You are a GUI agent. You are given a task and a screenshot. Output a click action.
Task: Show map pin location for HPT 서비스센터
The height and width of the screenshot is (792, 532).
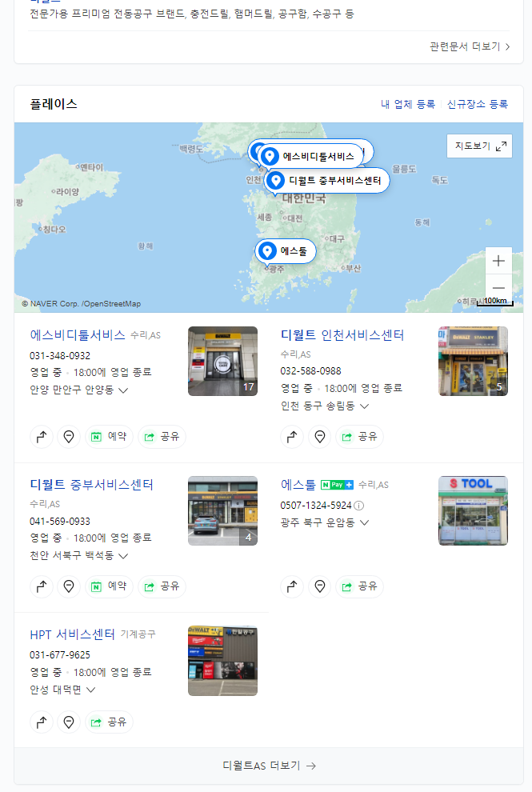69,722
